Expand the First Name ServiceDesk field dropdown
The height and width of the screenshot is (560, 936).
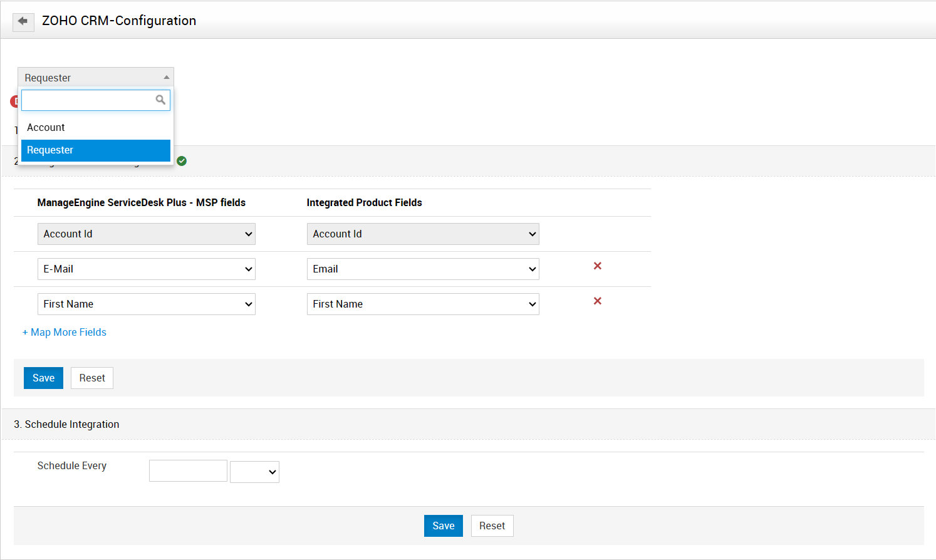tap(147, 304)
